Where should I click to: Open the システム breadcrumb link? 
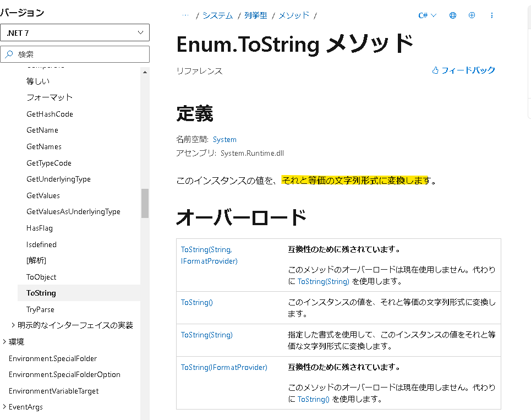(217, 15)
